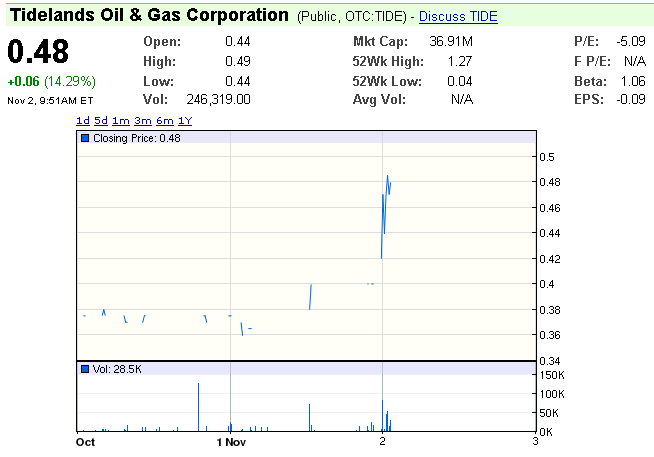Click the Avg Vol N/A value
This screenshot has width=654, height=457.
pyautogui.click(x=462, y=99)
